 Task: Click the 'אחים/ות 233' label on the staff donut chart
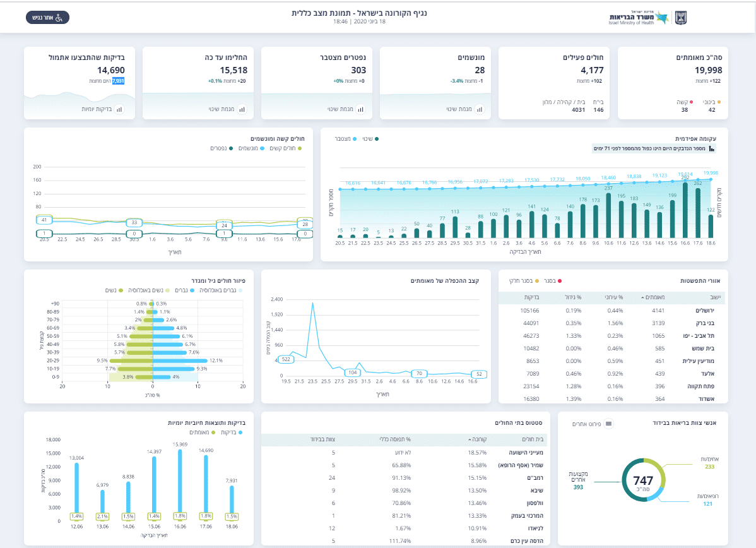click(709, 463)
